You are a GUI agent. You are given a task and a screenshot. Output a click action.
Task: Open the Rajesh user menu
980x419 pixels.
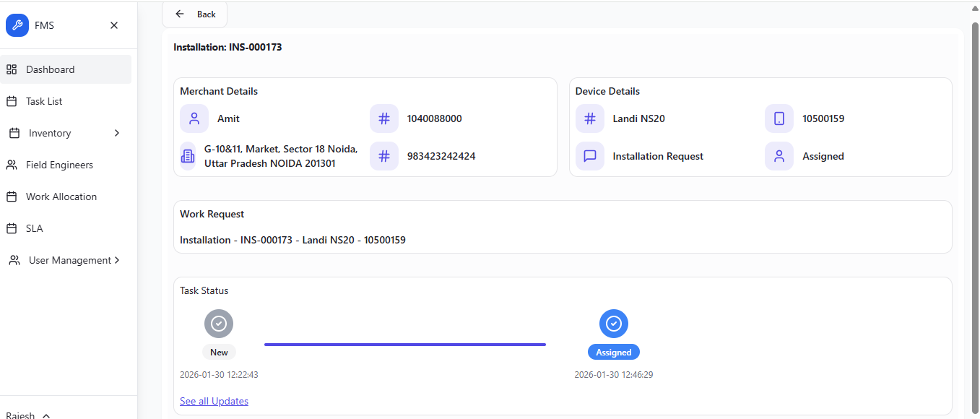27,415
